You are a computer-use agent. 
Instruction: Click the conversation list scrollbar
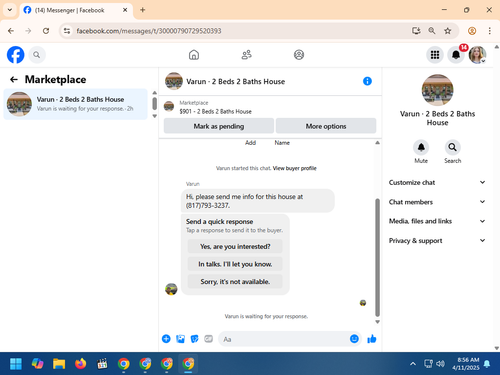[154, 104]
